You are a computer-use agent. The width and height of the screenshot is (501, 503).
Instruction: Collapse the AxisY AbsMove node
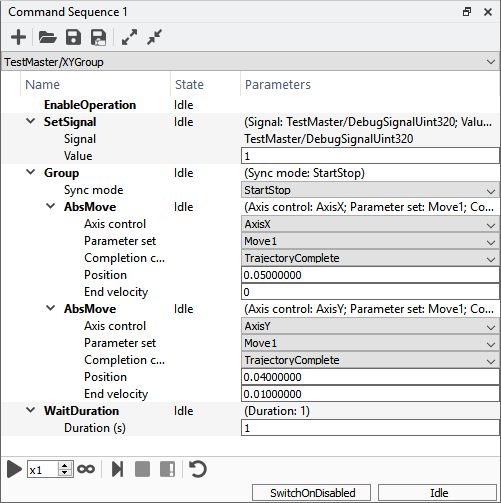pyautogui.click(x=50, y=308)
